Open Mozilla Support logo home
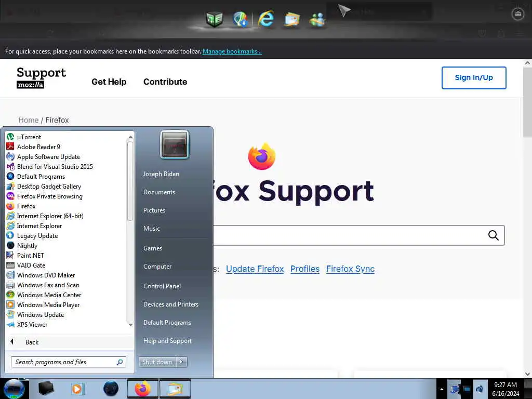 (x=42, y=78)
